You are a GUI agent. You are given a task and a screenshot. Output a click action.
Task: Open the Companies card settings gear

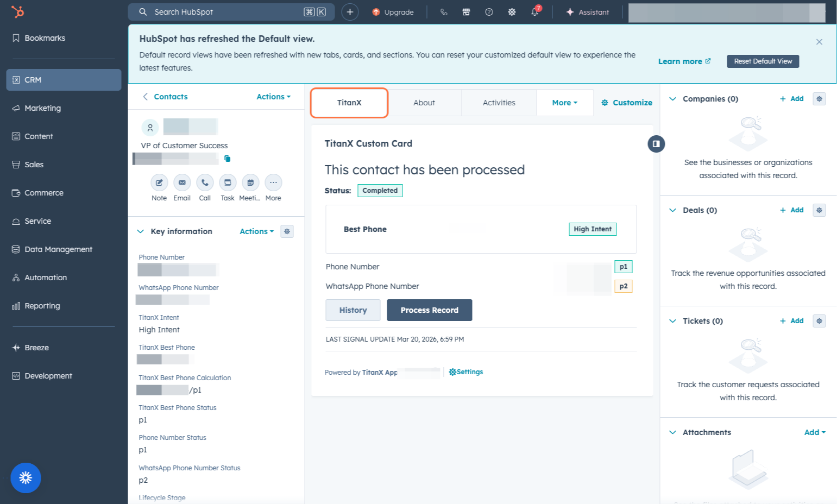pyautogui.click(x=819, y=98)
